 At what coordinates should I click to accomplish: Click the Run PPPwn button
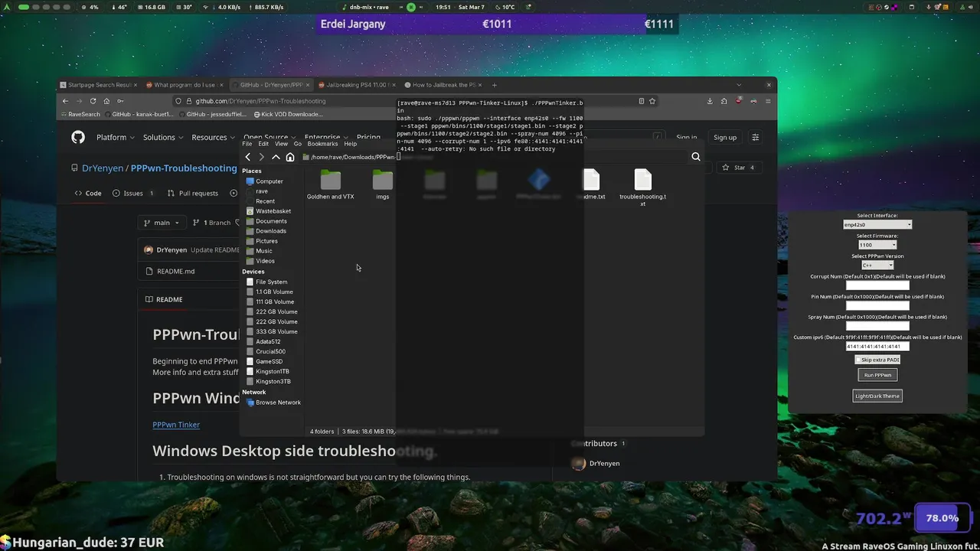click(x=877, y=375)
